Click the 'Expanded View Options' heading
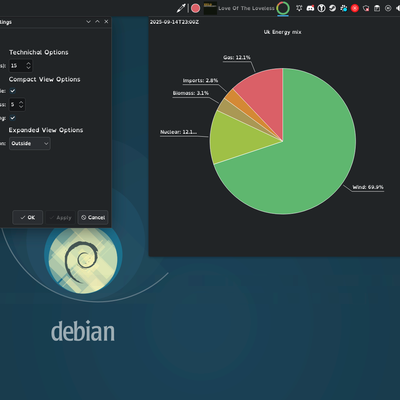Image resolution: width=400 pixels, height=400 pixels. (x=46, y=130)
